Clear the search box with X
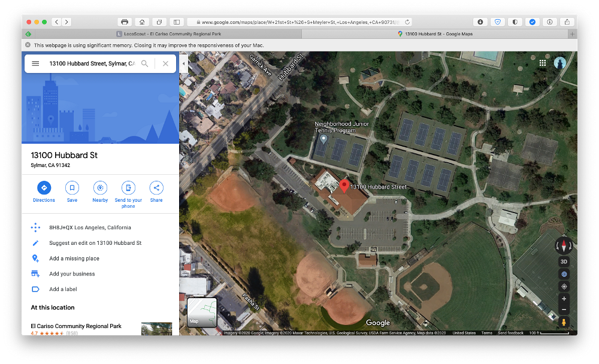The image size is (599, 364). [165, 63]
